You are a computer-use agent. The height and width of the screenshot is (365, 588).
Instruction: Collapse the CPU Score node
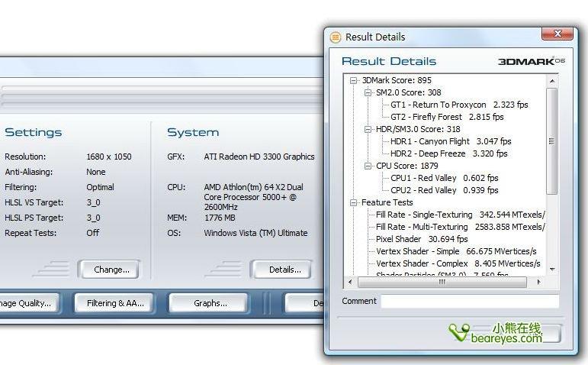pyautogui.click(x=368, y=166)
